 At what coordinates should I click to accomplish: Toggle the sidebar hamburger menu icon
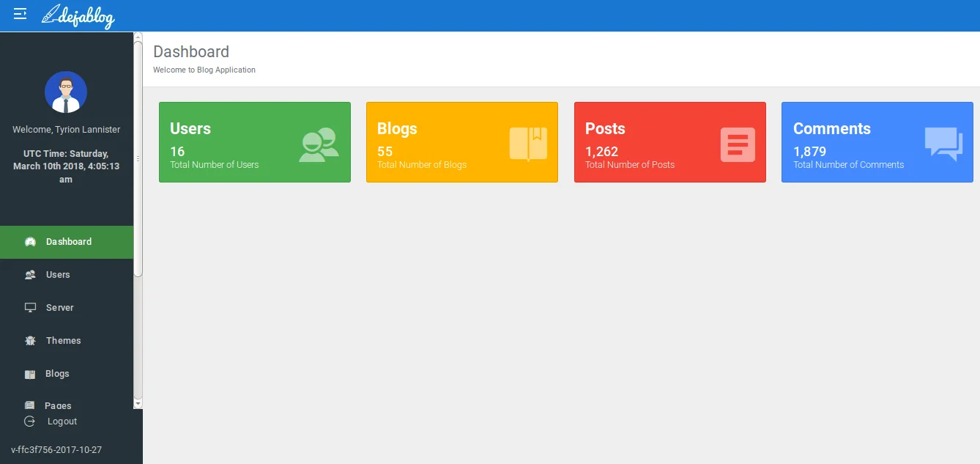click(20, 14)
